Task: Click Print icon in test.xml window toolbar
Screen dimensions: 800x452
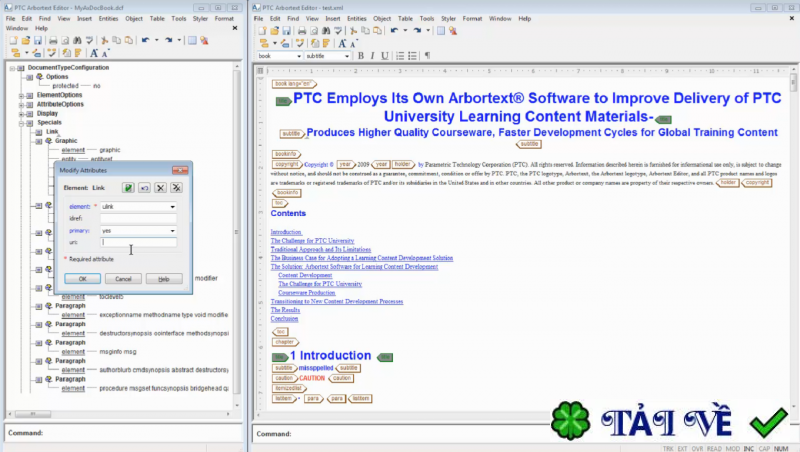Action: [302, 31]
